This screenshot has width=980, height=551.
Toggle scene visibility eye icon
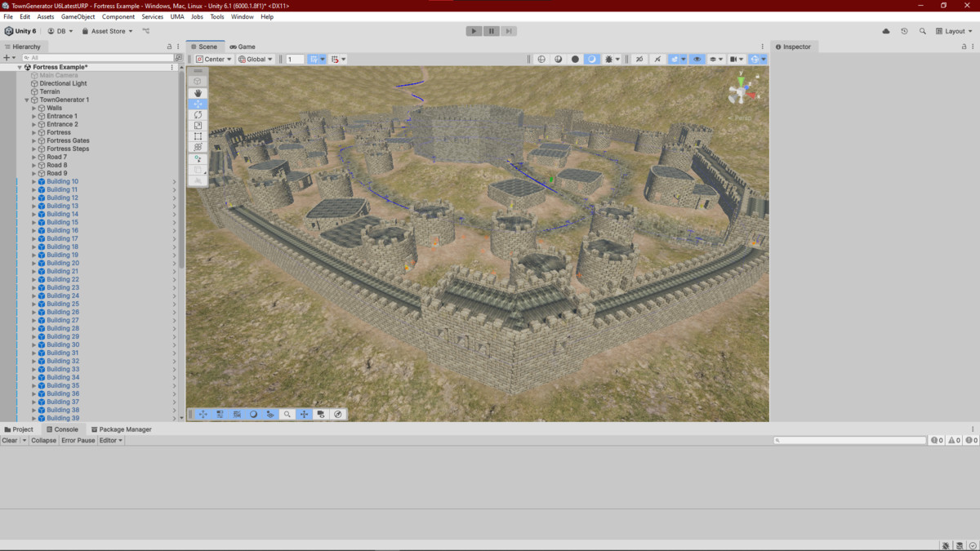(697, 59)
